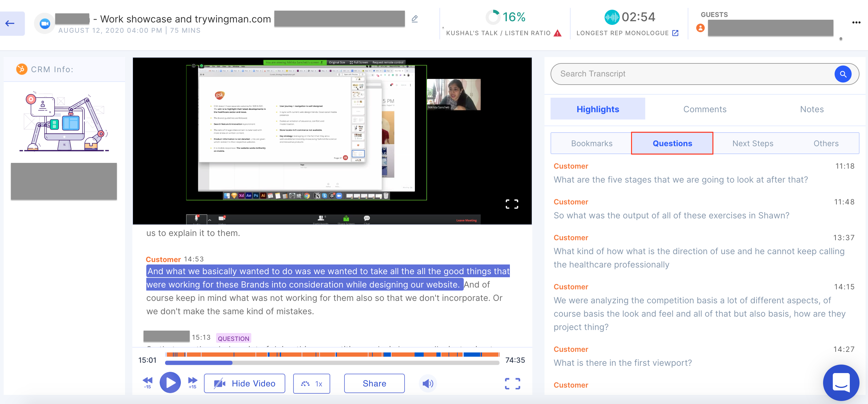Open the longest rep monologue external link icon

point(675,33)
